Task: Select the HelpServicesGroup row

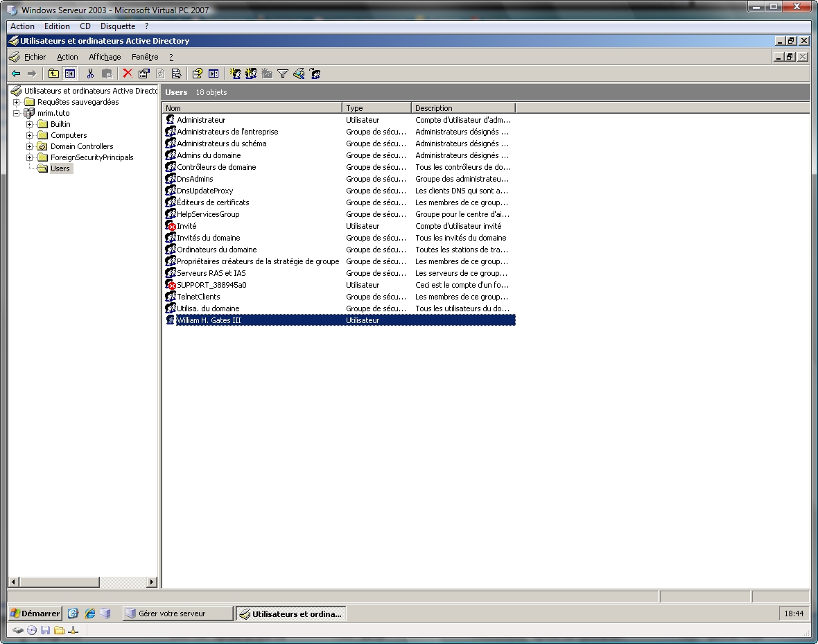Action: coord(339,214)
